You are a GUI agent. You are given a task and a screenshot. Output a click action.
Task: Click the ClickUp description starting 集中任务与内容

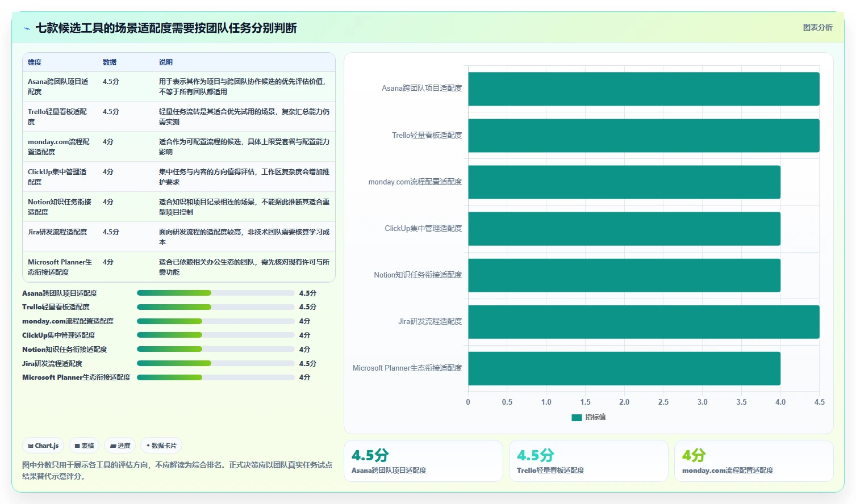244,177
